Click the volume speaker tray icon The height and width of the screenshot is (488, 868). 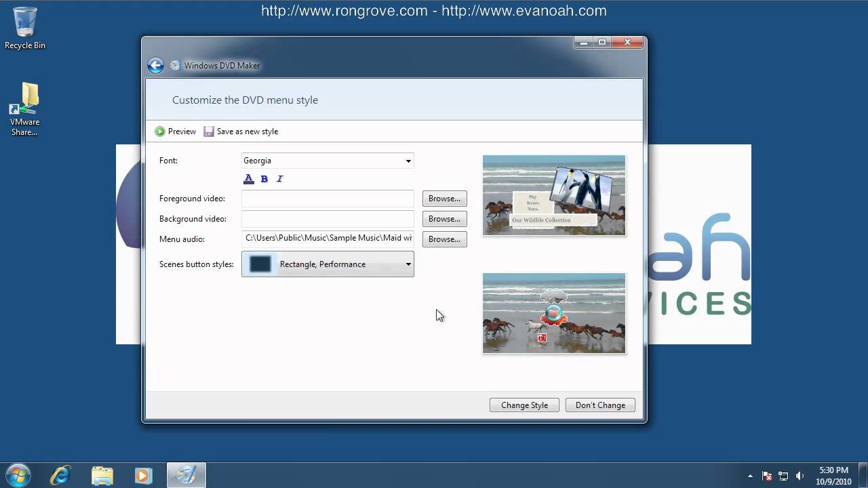click(800, 476)
